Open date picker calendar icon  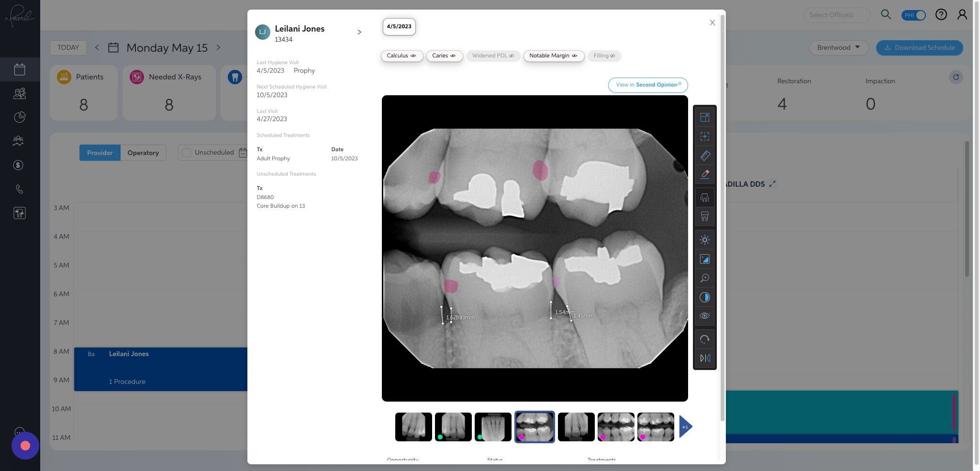pyautogui.click(x=113, y=47)
